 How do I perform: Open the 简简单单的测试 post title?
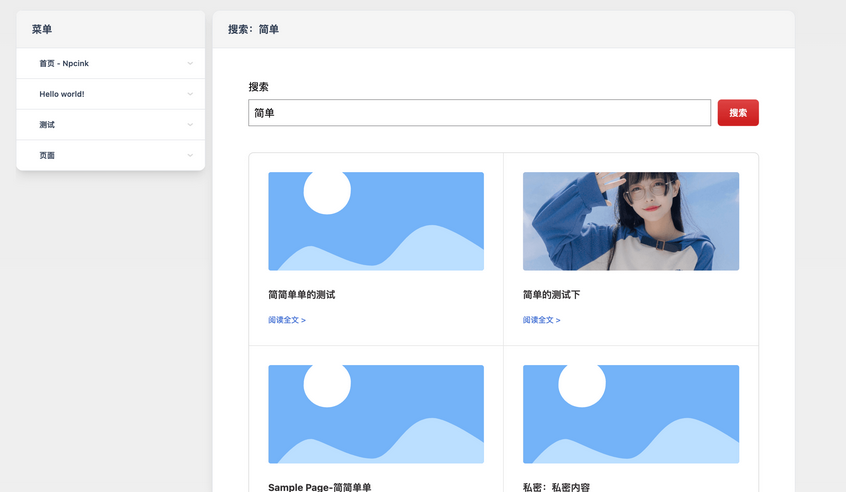(302, 295)
